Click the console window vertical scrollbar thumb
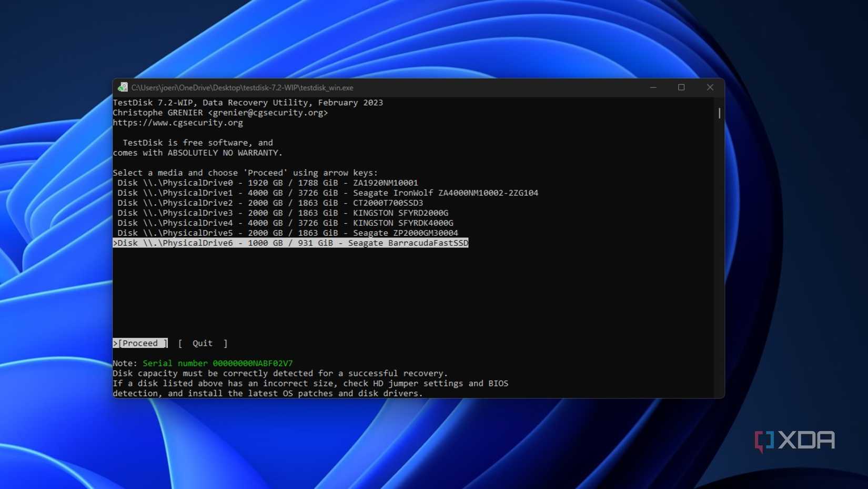 719,113
